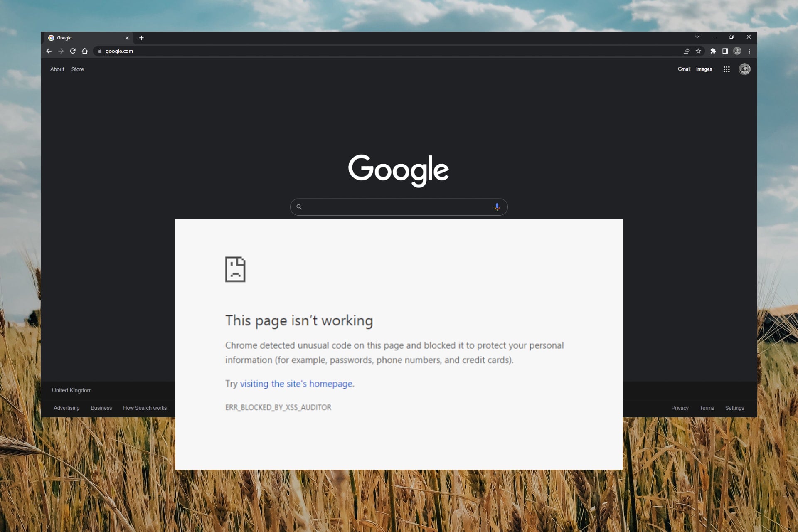Open the Advertising footer link
Image resolution: width=798 pixels, height=532 pixels.
click(x=66, y=408)
